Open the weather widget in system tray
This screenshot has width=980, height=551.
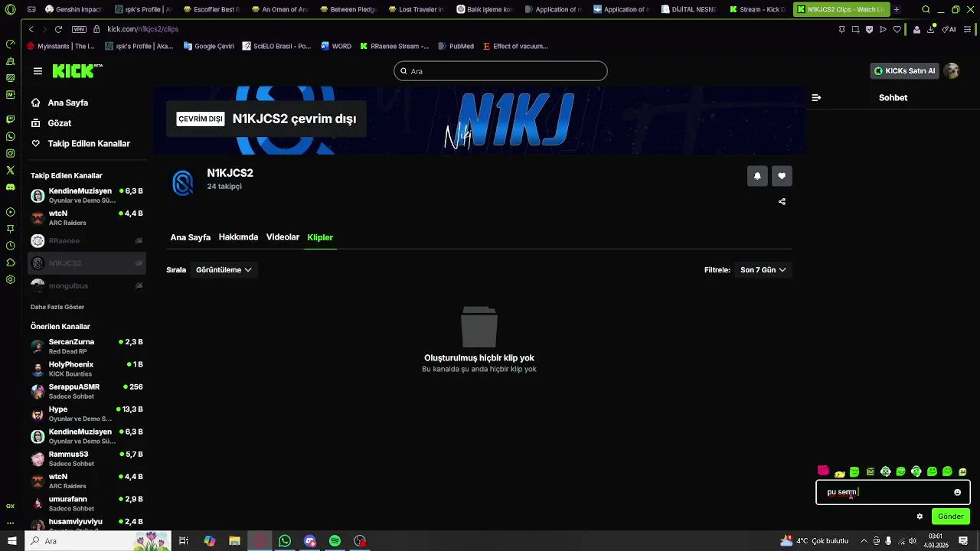[x=814, y=541]
